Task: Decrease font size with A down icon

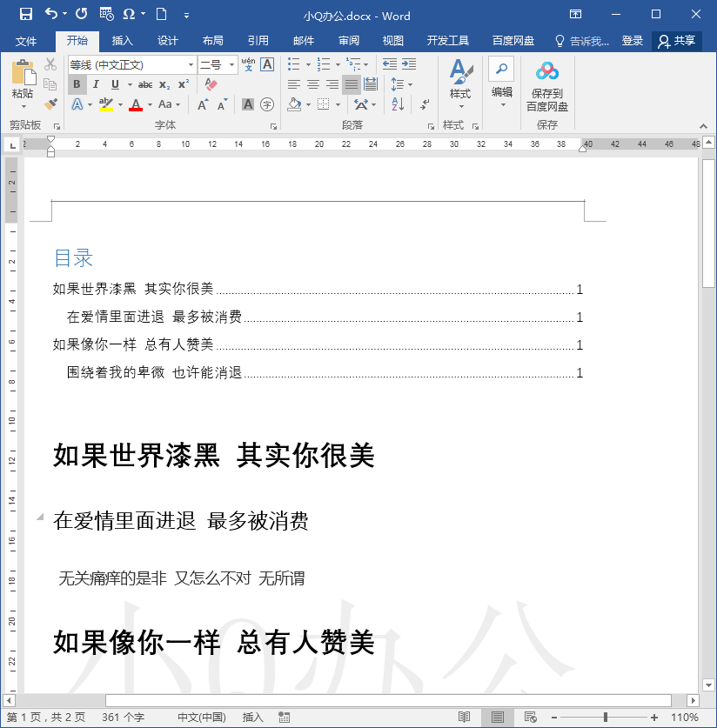Action: (x=223, y=104)
